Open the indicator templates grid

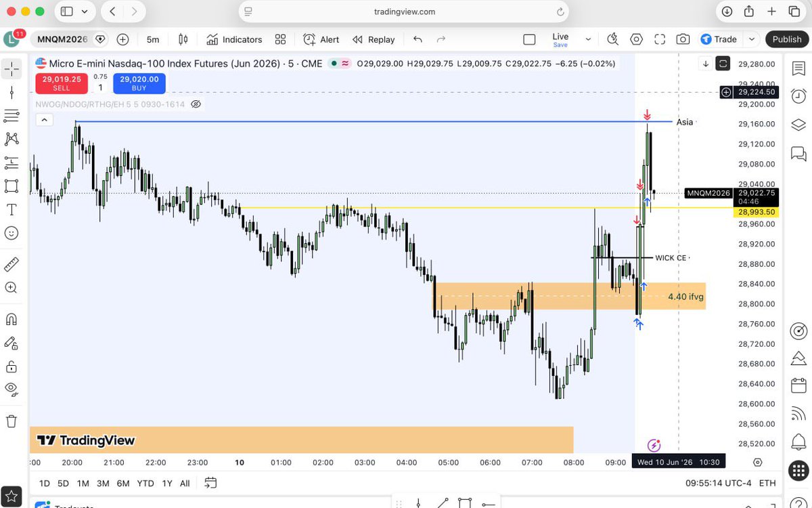pyautogui.click(x=280, y=39)
